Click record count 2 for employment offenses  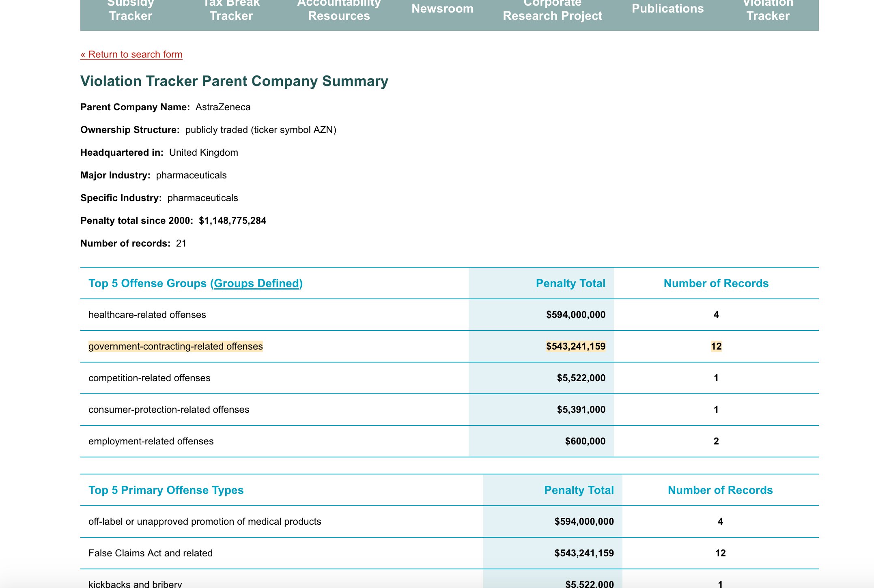pos(716,441)
